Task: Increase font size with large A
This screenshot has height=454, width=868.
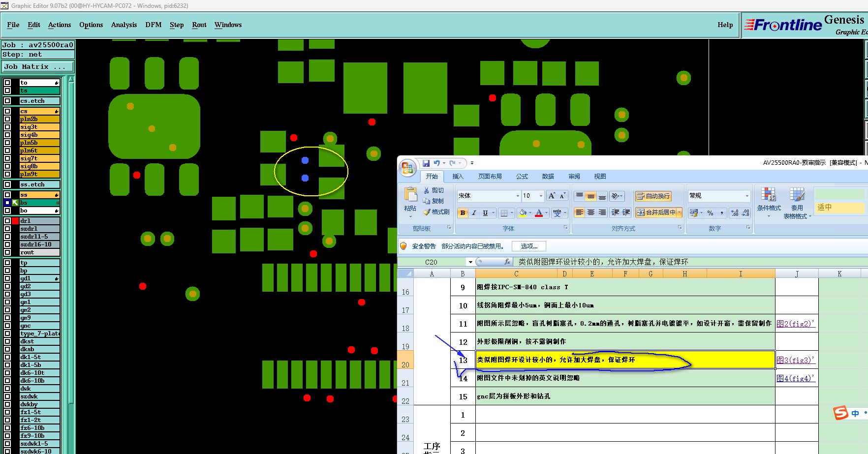Action: (552, 196)
